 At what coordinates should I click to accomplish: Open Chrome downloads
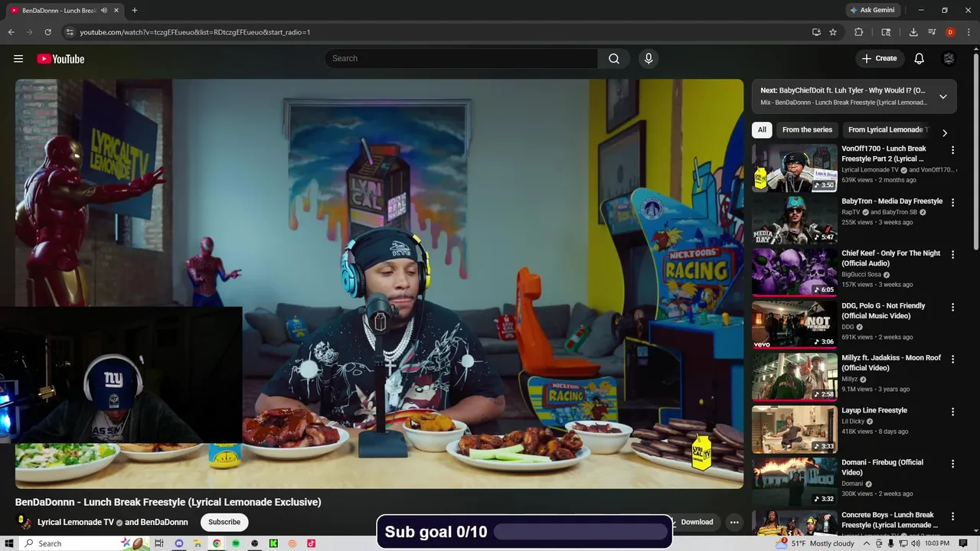coord(913,32)
